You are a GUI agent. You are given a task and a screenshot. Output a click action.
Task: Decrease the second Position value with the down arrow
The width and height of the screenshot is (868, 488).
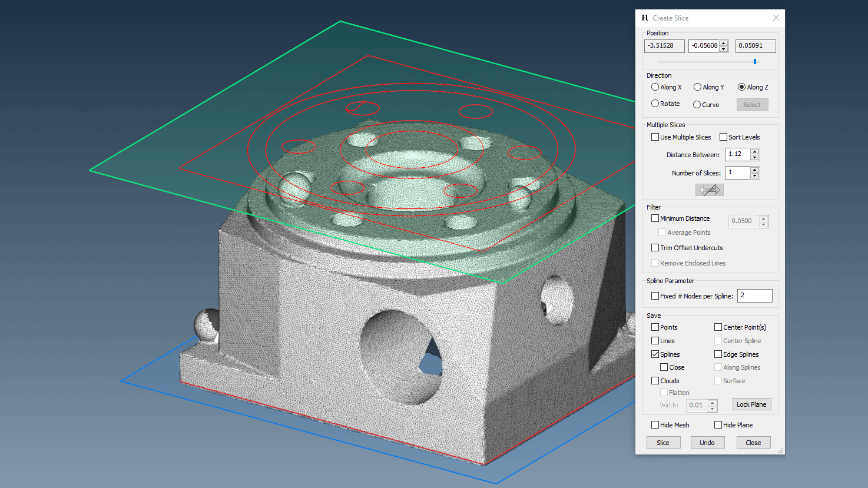pos(724,49)
